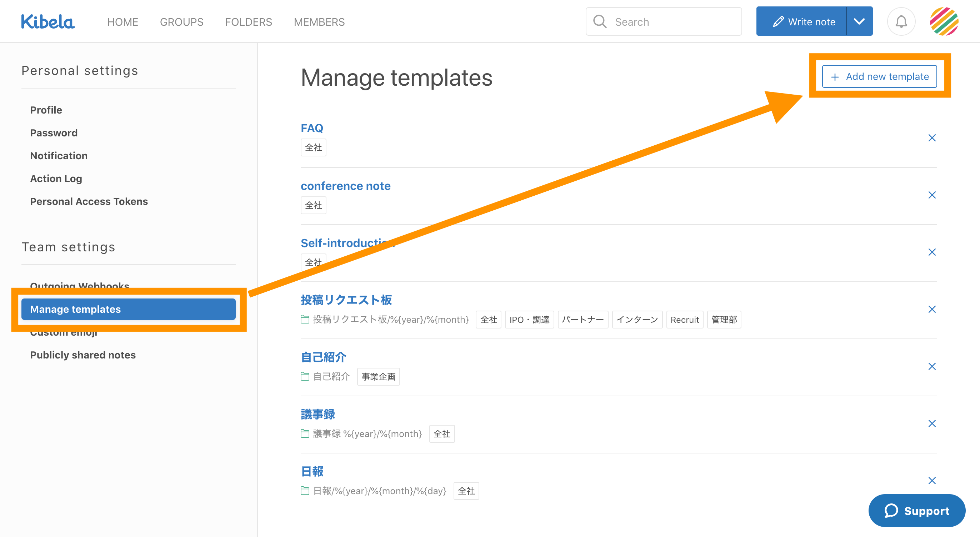
Task: Navigate to MEMBERS in top bar
Action: point(319,22)
